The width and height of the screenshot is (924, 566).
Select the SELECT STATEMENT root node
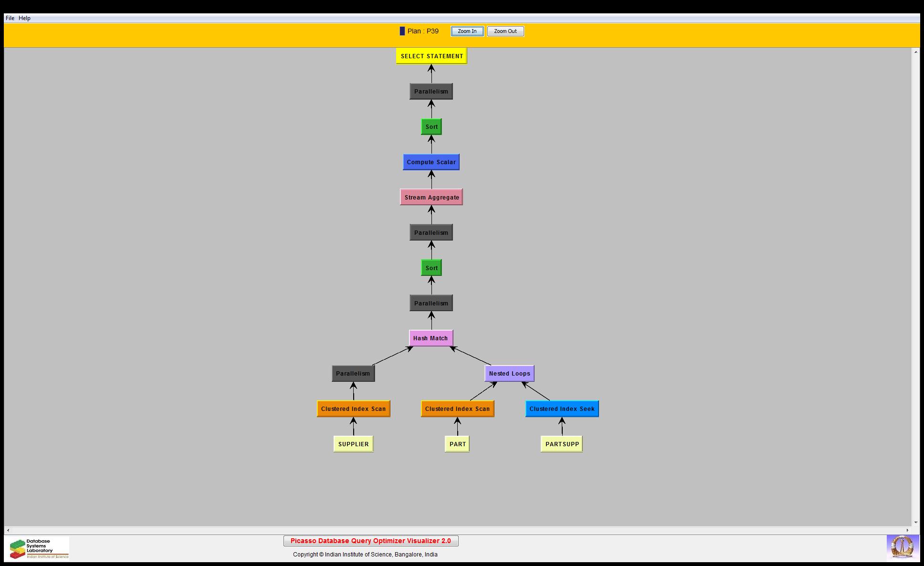click(x=431, y=56)
